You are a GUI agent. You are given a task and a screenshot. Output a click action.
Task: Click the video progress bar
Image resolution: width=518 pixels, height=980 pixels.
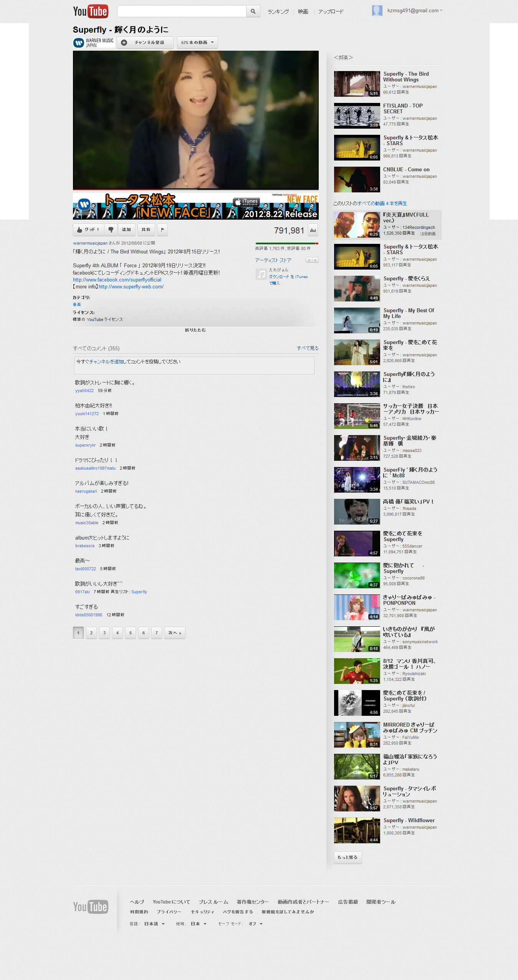pos(196,189)
